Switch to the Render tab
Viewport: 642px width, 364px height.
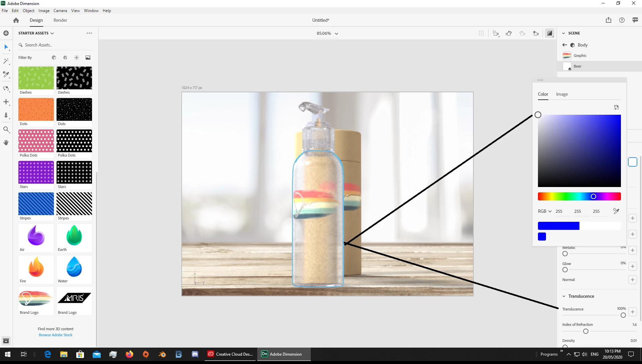[60, 20]
